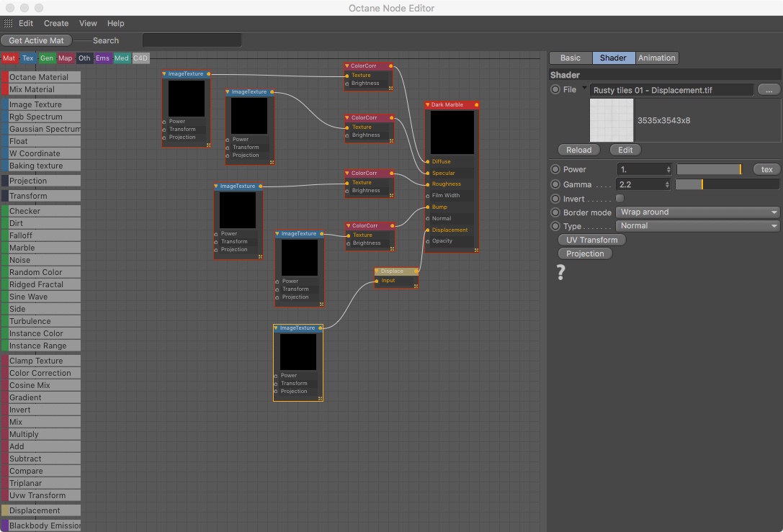Collapse the Dark Marble node triangle
Screen dimensions: 783x532
pyautogui.click(x=427, y=105)
